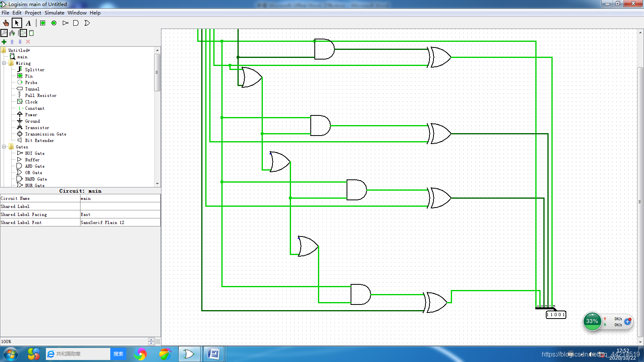Image resolution: width=644 pixels, height=362 pixels.
Task: Click the explorer pane scroll down arrow
Action: (157, 183)
